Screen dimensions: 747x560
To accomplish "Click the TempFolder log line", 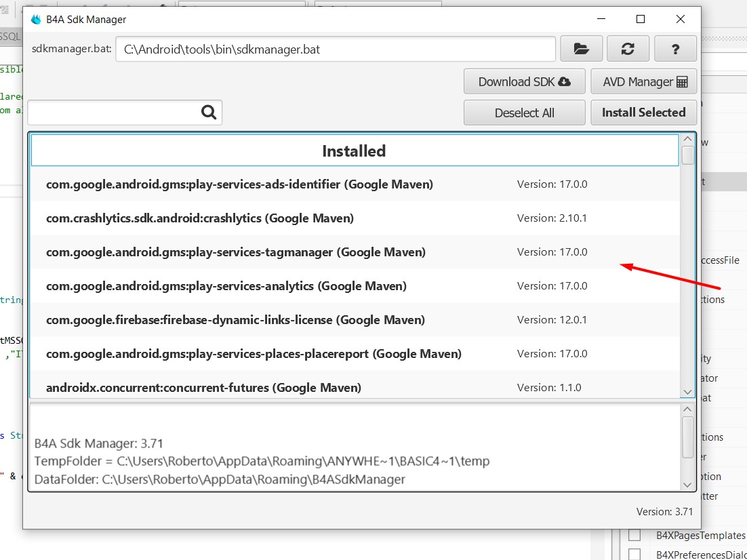I will click(x=262, y=461).
